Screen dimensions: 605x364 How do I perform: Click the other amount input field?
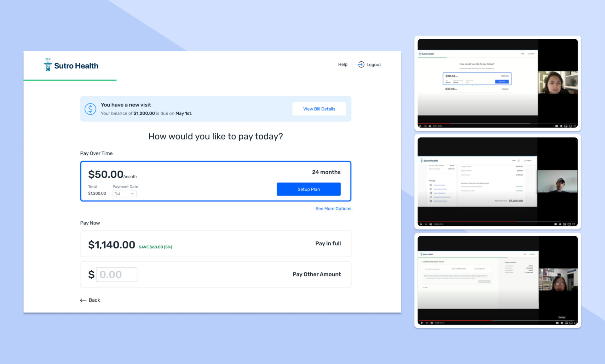click(x=117, y=275)
